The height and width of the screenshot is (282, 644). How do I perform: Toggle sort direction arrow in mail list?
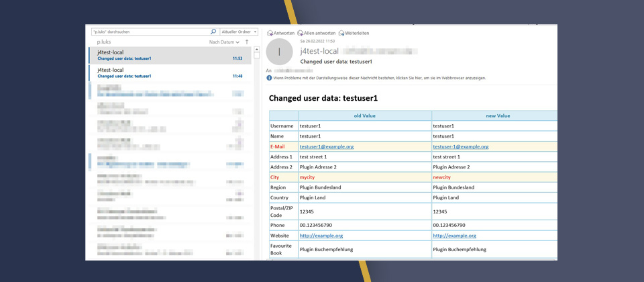(x=247, y=42)
